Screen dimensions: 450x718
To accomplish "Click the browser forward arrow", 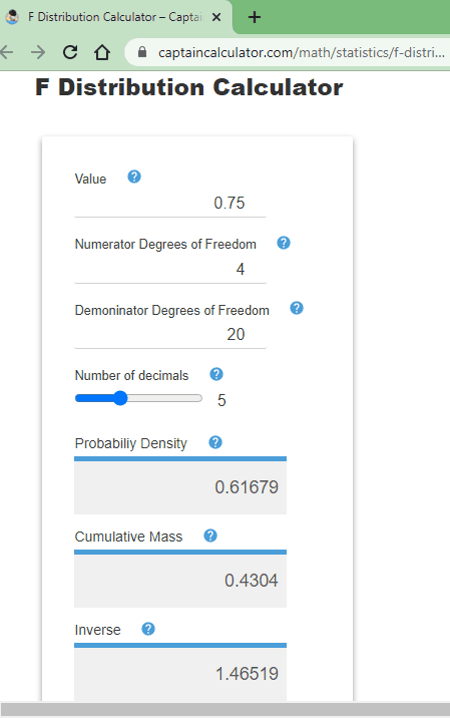I will tap(38, 52).
